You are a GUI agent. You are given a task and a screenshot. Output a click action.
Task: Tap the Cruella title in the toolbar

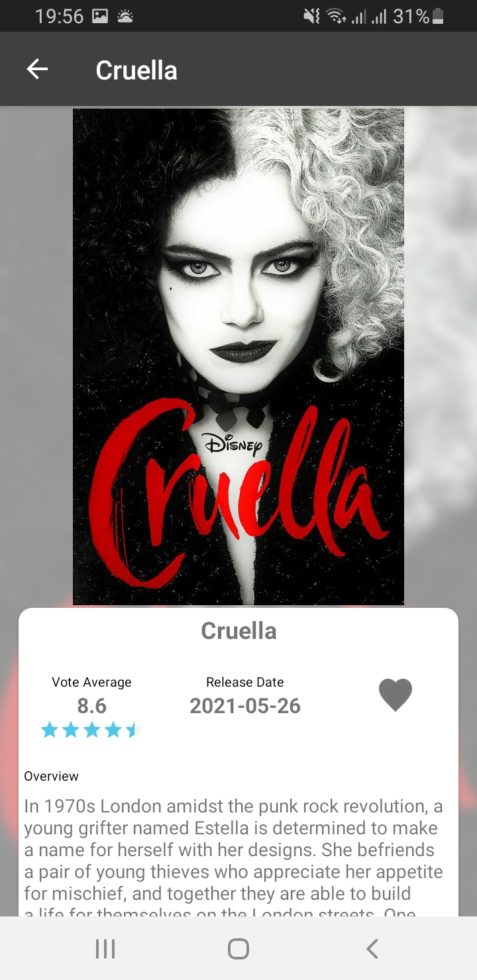(136, 70)
